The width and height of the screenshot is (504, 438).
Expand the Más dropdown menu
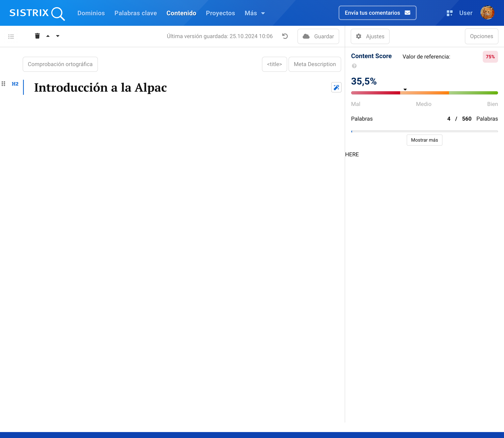pyautogui.click(x=255, y=13)
